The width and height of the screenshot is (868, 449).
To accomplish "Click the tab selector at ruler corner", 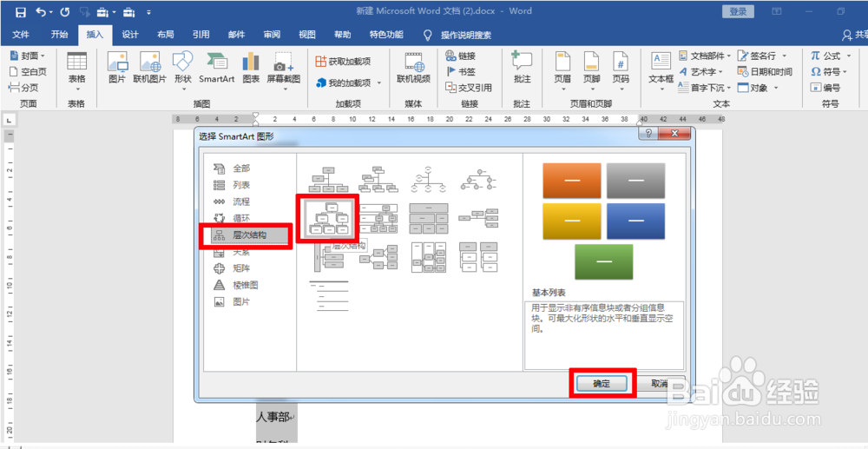I will pos(9,120).
